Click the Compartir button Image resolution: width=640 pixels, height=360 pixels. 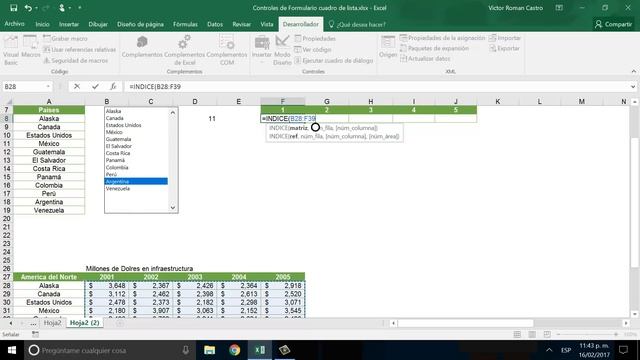[613, 24]
